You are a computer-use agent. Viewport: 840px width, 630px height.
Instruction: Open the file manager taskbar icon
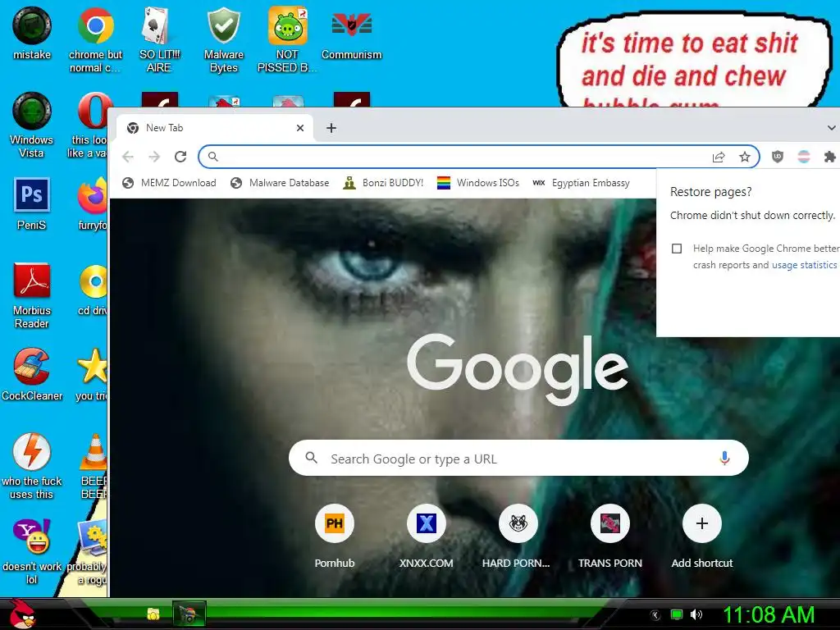pyautogui.click(x=153, y=614)
